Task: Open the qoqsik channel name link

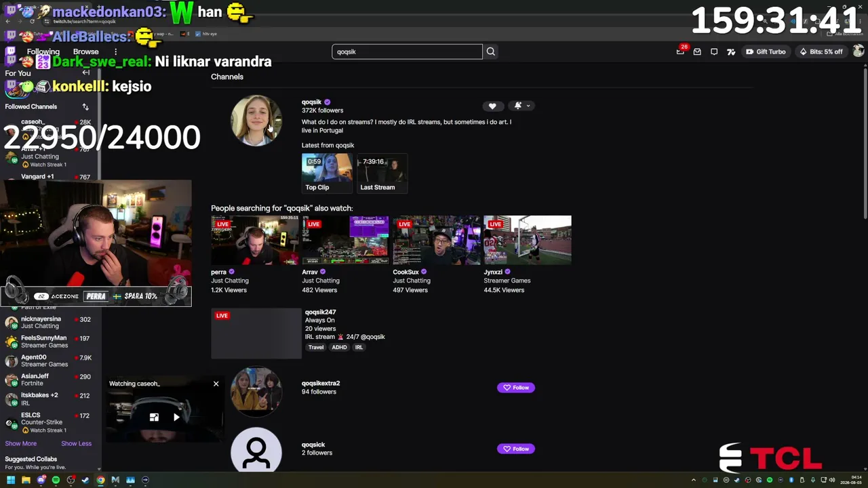Action: (311, 102)
